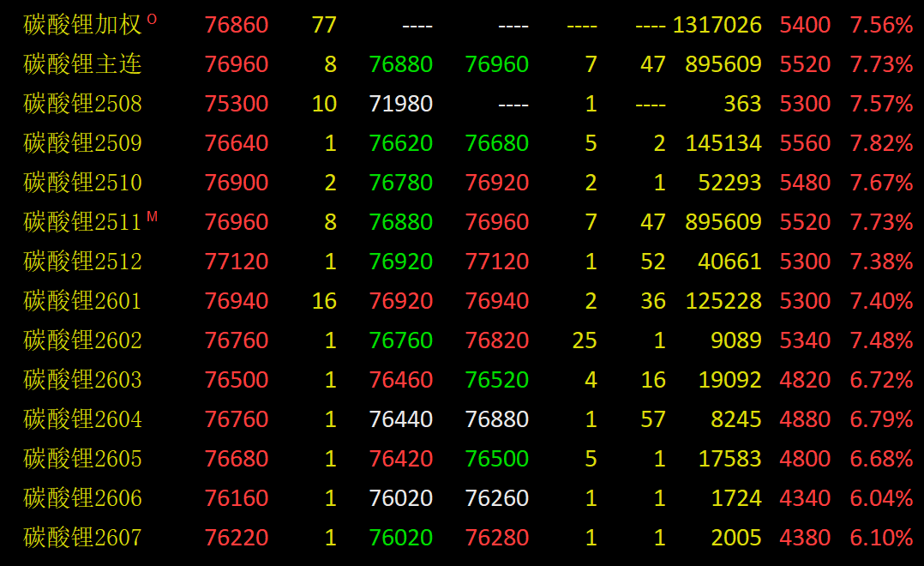
Task: Click the white bid price 71980
Action: [x=400, y=104]
